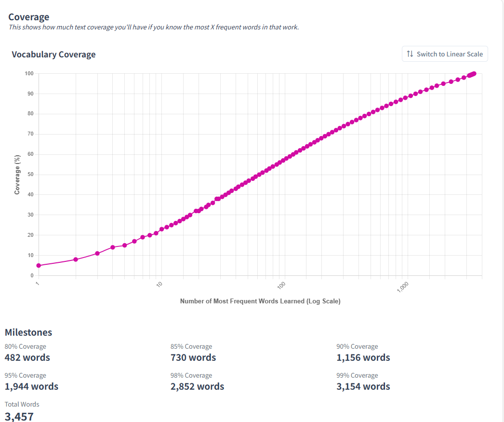Click the data point at 3 words

point(97,253)
